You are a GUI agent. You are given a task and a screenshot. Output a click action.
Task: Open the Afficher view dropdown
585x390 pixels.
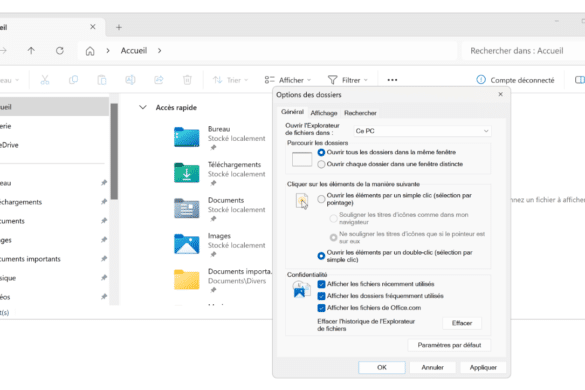click(287, 80)
